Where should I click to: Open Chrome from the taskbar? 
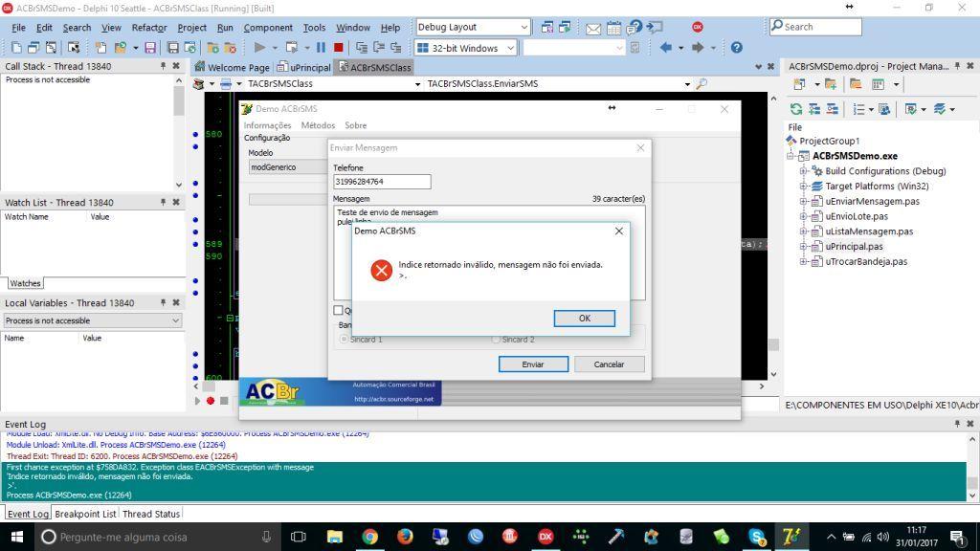pyautogui.click(x=370, y=537)
